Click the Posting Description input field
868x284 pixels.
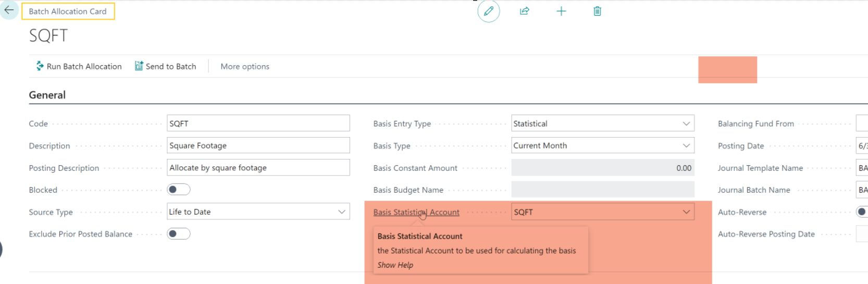click(x=258, y=168)
